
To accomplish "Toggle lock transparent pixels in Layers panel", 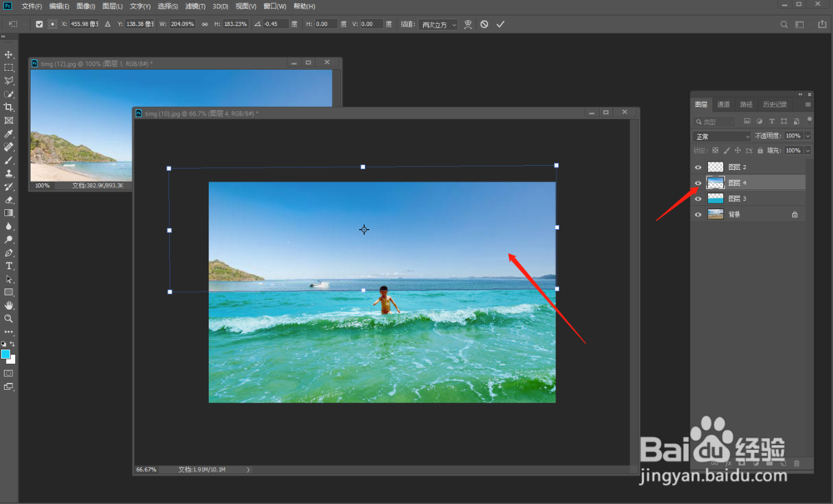I will point(716,151).
